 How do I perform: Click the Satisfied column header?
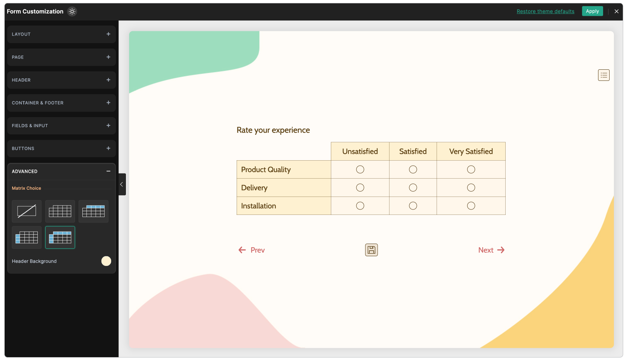[413, 151]
